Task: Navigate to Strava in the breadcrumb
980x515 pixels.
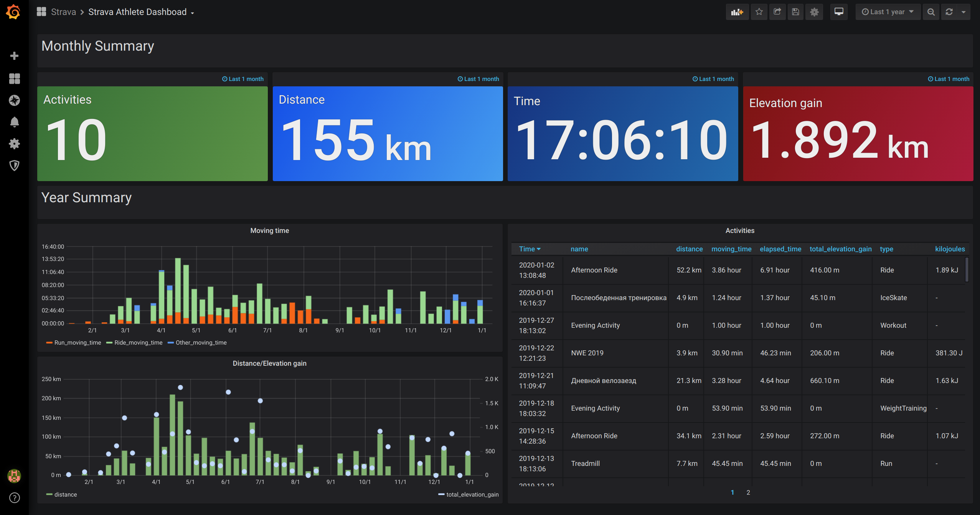Action: click(x=64, y=12)
